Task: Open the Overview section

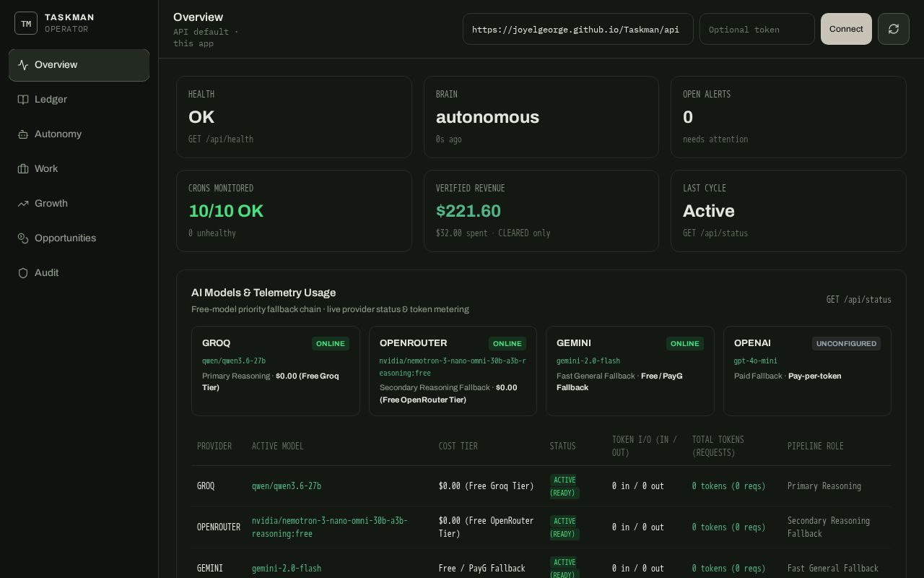Action: click(79, 65)
